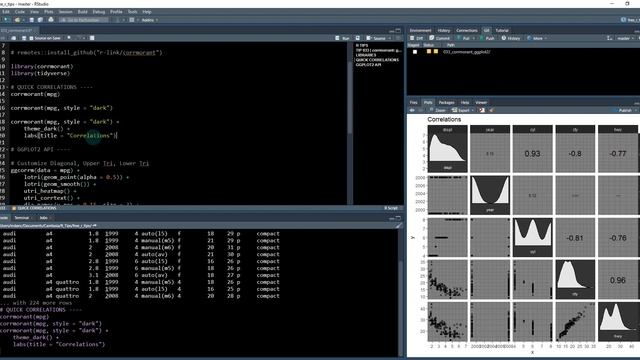Screen dimensions: 640x360
Task: Click the Git History clock button
Action: (511, 38)
